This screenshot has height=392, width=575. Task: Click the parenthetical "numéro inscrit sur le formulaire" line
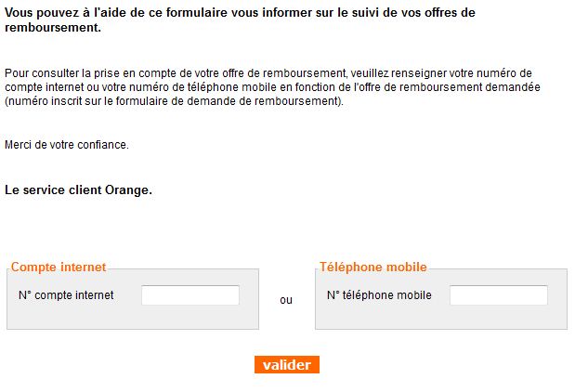tap(174, 100)
